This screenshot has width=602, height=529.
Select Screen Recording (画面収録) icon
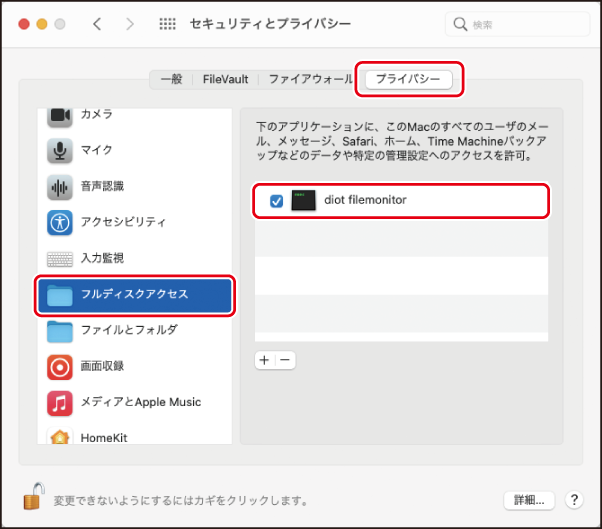[60, 367]
